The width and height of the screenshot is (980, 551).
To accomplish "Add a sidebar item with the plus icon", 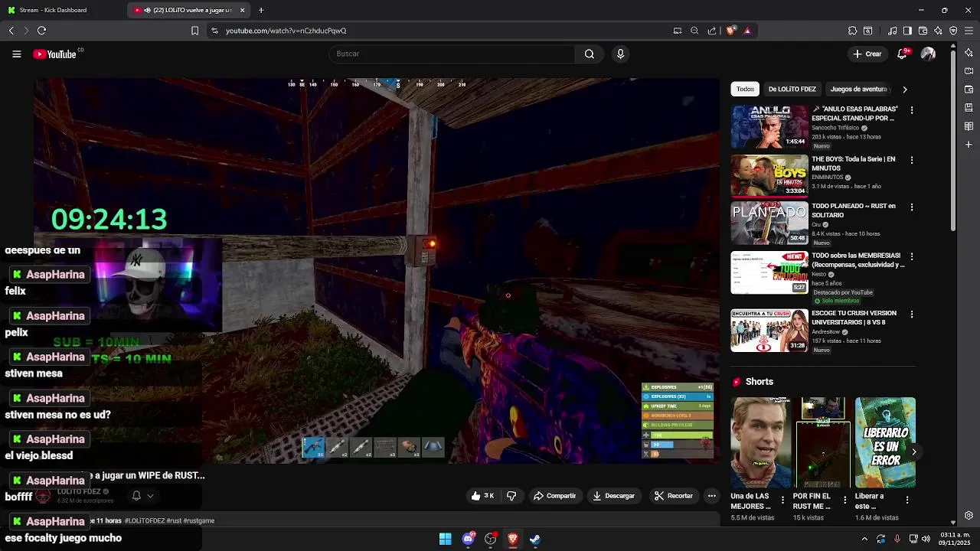I will [x=969, y=145].
